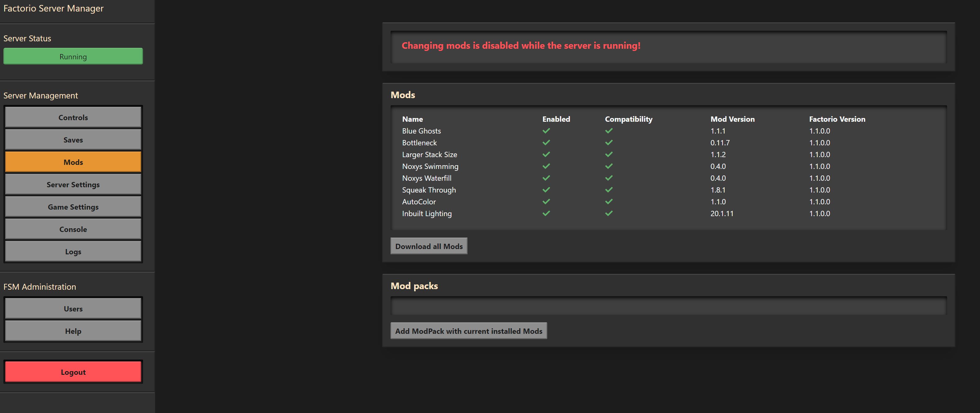Click the Enabled checkmark for Noxys Swimming
This screenshot has height=413, width=980.
pos(546,166)
